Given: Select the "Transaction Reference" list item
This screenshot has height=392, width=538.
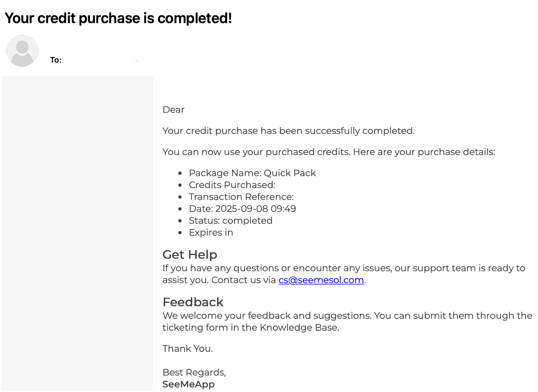Looking at the screenshot, I should [241, 197].
